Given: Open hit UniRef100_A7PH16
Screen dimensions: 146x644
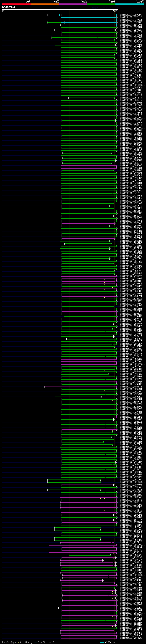Looking at the screenshot, I should pos(131,20).
